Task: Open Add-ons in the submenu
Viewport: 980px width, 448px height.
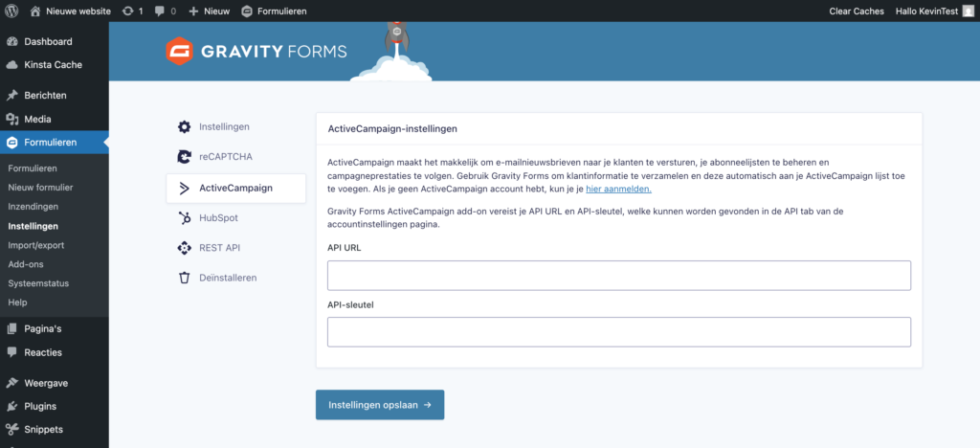Action: [x=26, y=264]
